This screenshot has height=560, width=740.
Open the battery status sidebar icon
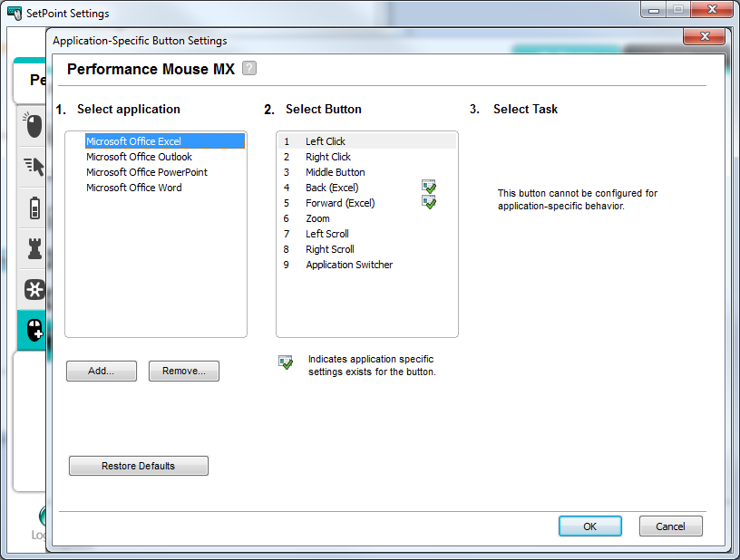pyautogui.click(x=34, y=208)
